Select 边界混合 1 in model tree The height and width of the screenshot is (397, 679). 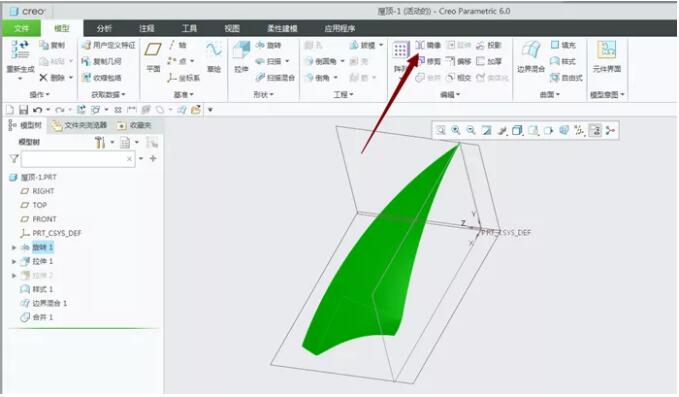[44, 303]
